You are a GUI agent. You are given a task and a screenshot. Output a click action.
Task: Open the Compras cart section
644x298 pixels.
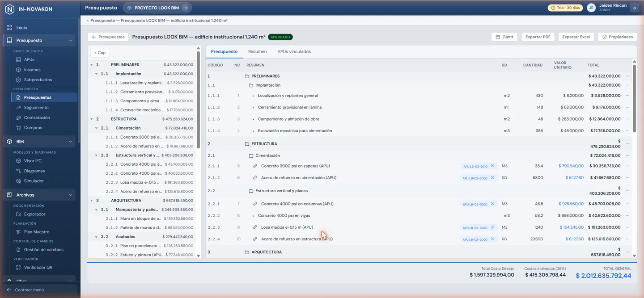point(33,128)
